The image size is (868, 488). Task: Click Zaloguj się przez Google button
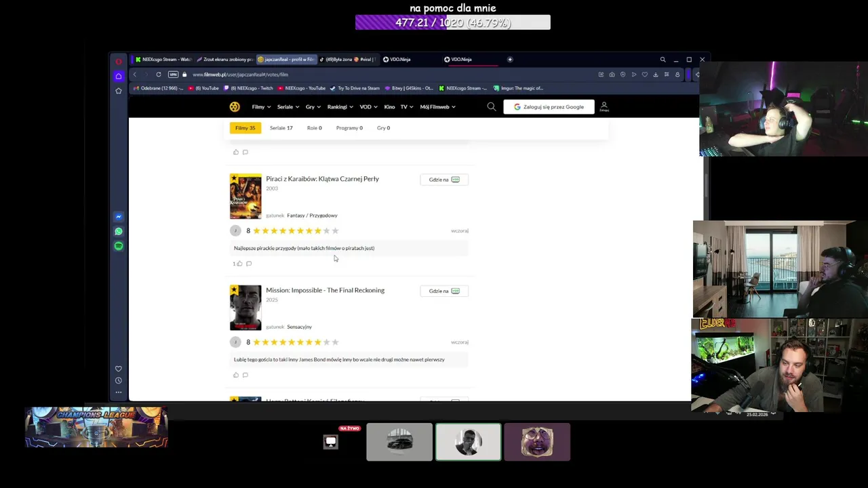[x=549, y=106]
